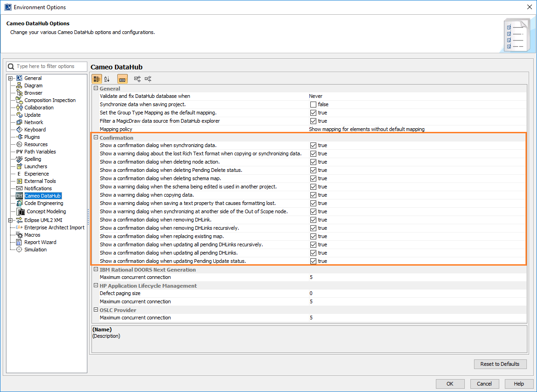Uncheck confirmation dialog when removing DHLink

313,220
